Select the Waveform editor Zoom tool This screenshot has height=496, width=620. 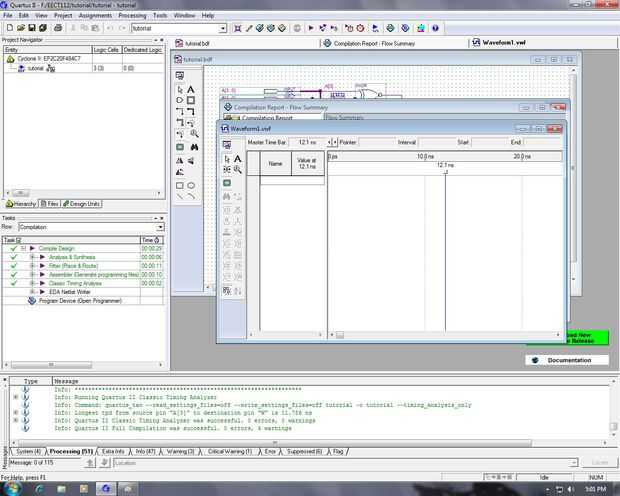pos(237,170)
